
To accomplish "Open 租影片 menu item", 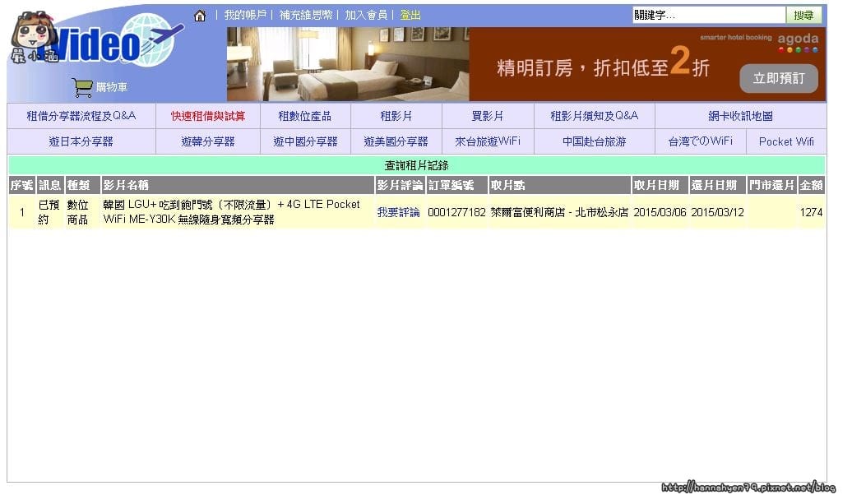I will click(396, 116).
